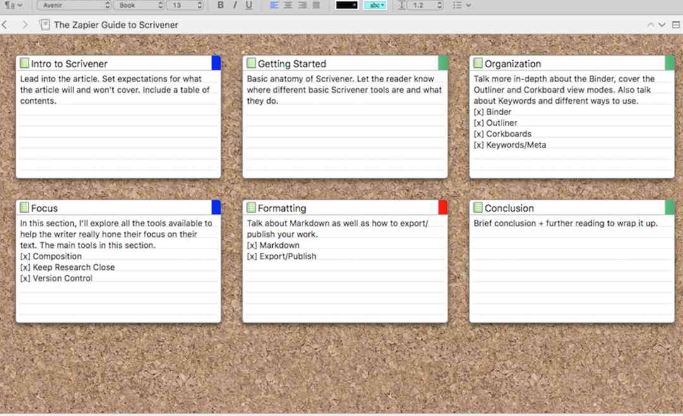Toggle underline formatting
The image size is (683, 416).
[249, 5]
